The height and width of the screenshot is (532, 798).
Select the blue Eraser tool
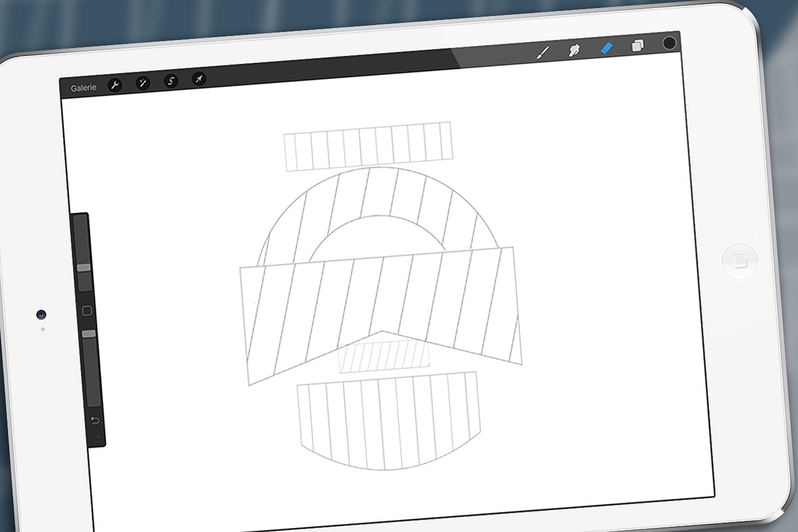(606, 48)
